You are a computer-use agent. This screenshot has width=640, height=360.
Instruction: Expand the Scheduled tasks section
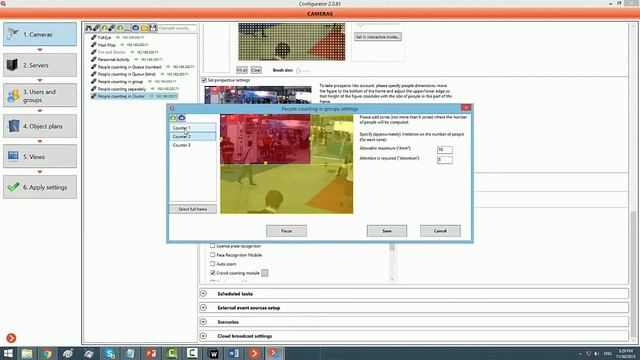tap(204, 293)
